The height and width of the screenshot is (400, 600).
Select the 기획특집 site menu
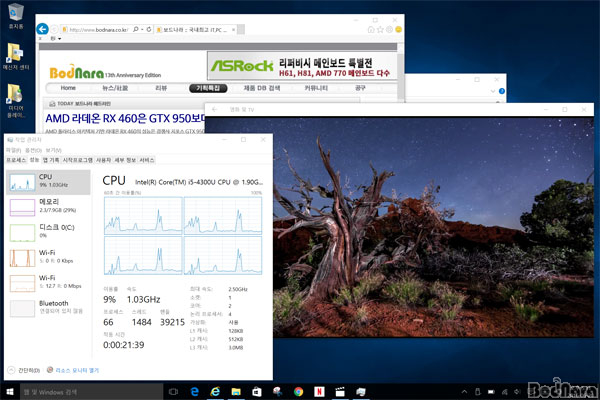click(x=208, y=88)
